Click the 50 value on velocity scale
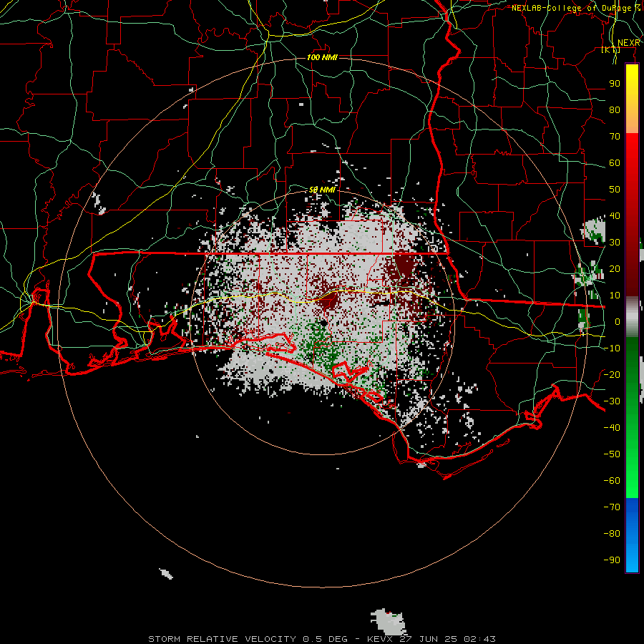 click(615, 190)
